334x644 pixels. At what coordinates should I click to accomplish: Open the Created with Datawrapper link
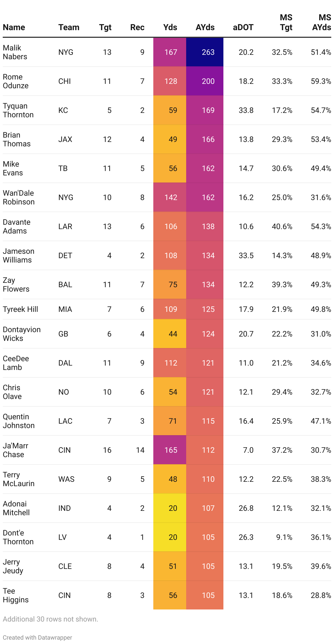pos(38,637)
